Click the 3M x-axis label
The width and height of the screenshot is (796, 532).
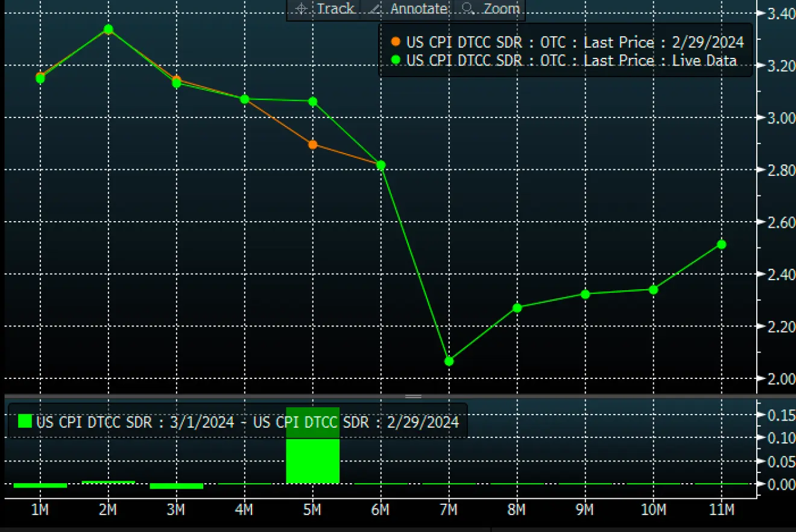(177, 510)
